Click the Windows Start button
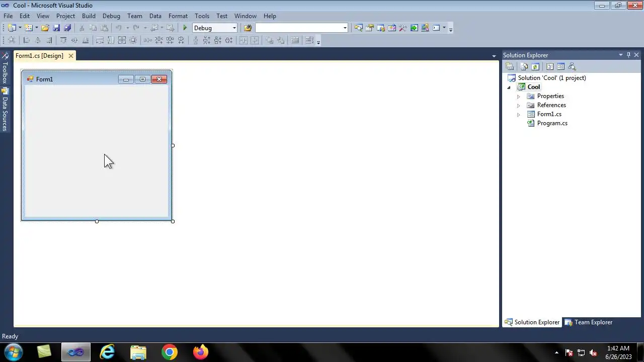 [14, 352]
